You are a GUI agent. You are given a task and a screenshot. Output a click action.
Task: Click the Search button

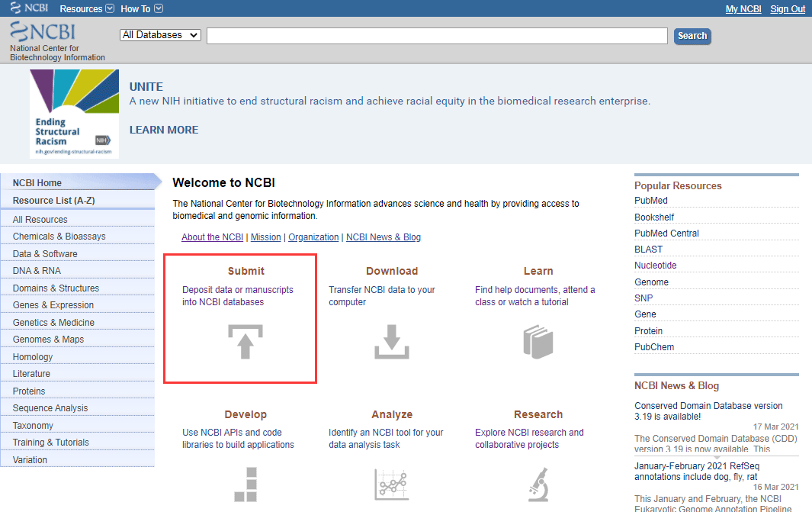click(x=692, y=36)
